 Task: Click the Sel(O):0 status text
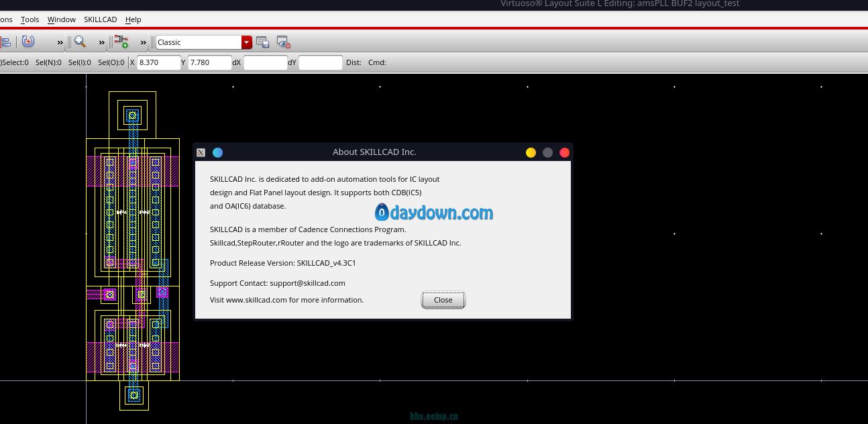click(x=111, y=62)
